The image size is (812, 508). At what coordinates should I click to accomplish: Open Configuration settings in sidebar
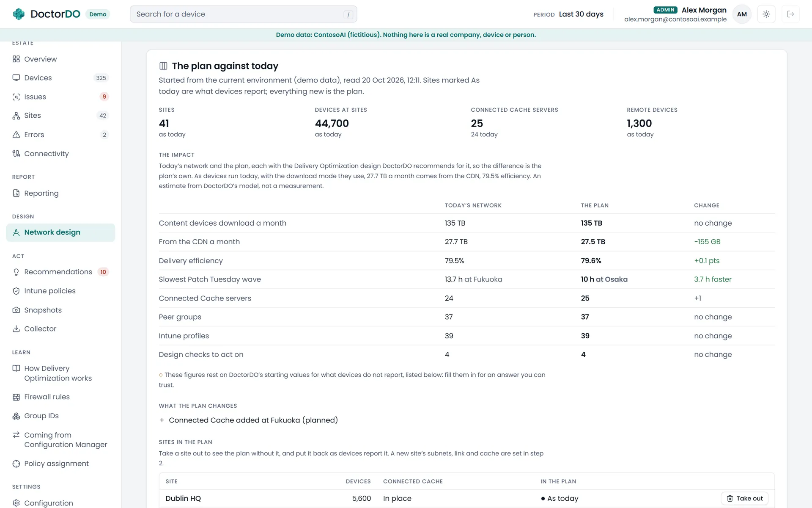pos(60,502)
